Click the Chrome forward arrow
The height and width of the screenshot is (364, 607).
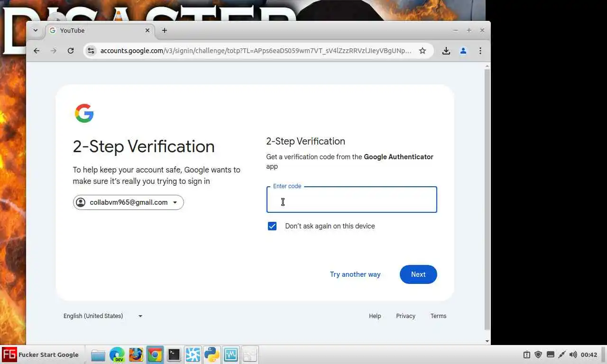tap(54, 51)
